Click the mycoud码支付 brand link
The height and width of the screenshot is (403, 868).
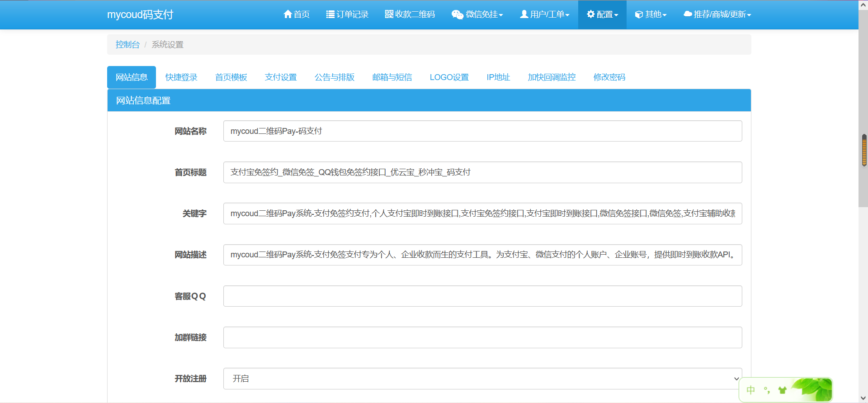[140, 14]
